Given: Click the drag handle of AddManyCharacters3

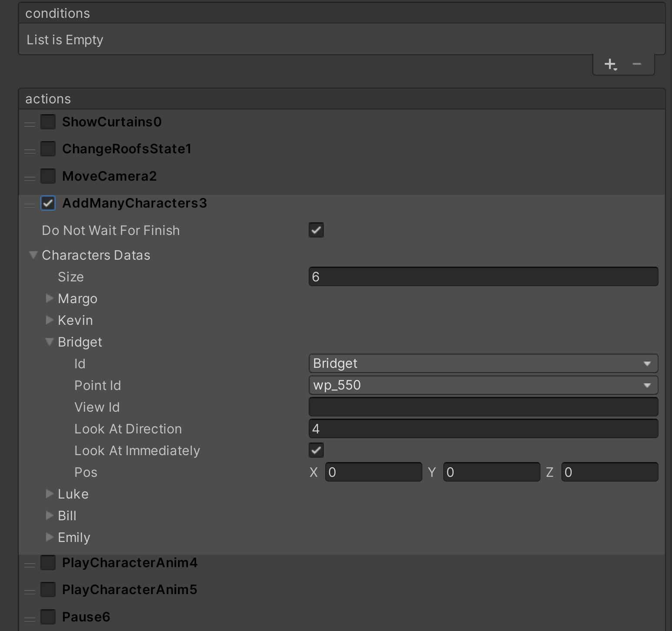Looking at the screenshot, I should (30, 205).
